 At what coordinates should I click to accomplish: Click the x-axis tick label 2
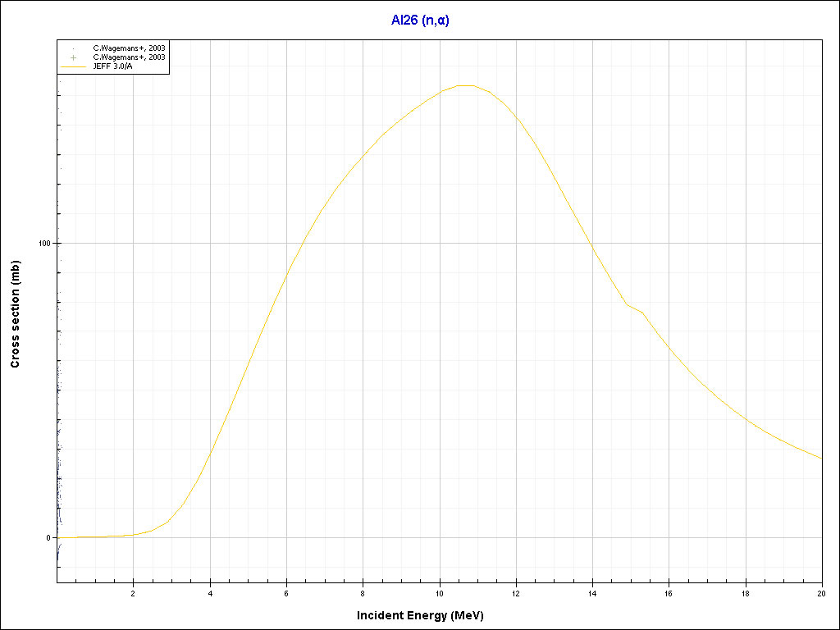click(134, 593)
